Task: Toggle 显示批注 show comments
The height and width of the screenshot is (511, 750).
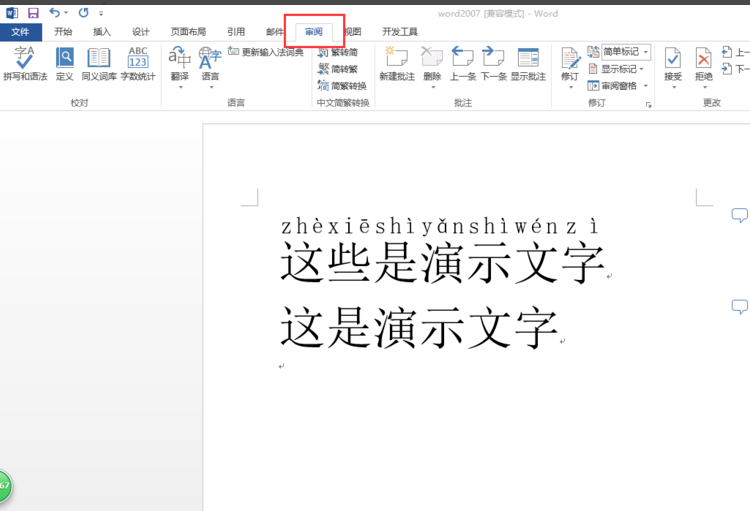Action: point(528,64)
